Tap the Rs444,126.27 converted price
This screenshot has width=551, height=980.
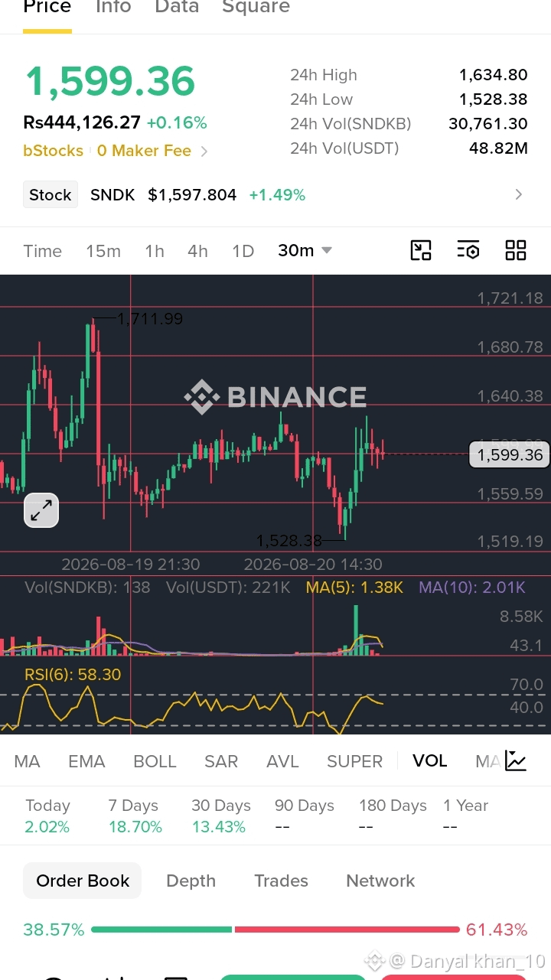point(82,122)
